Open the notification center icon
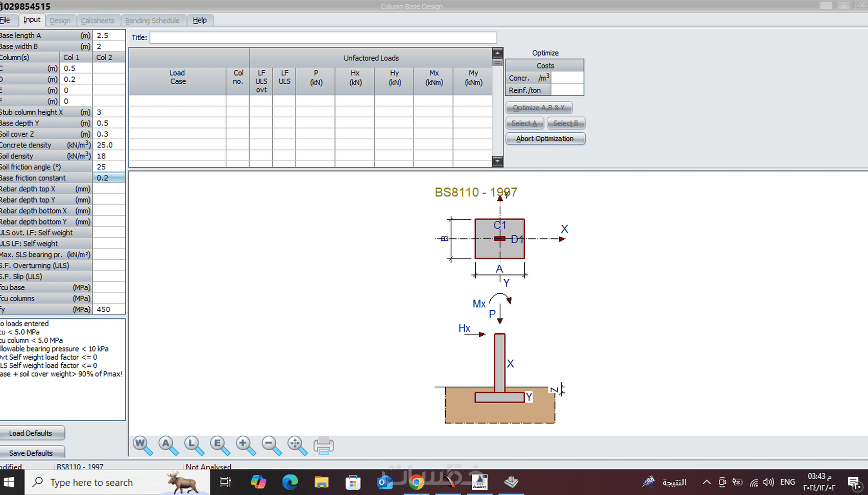The image size is (868, 495). [854, 482]
